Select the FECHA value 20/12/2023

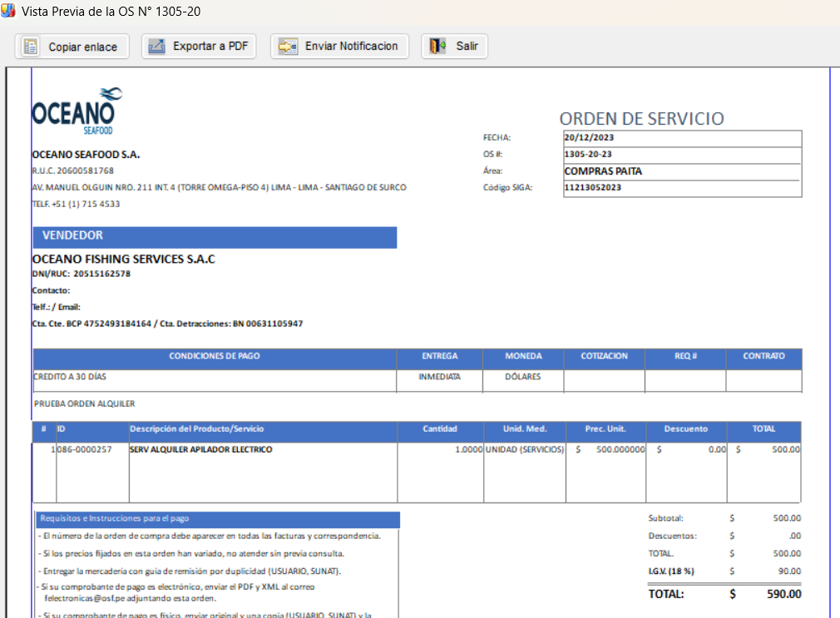pos(589,138)
